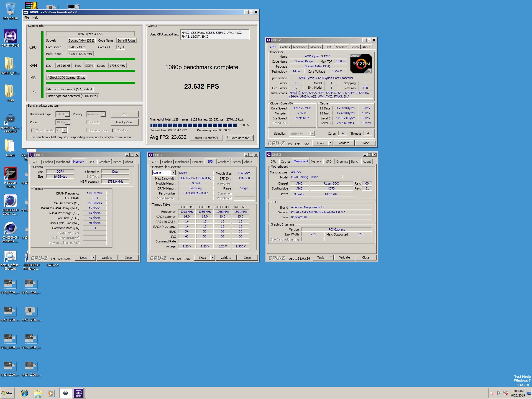The image size is (532, 399).
Task: Toggle the Monitoring checkbox
Action: [x=114, y=130]
